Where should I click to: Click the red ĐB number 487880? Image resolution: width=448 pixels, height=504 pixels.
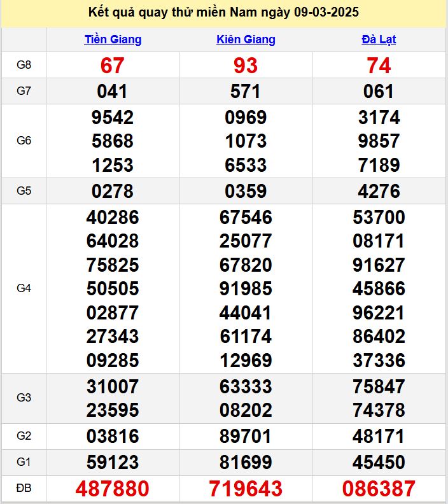(113, 489)
